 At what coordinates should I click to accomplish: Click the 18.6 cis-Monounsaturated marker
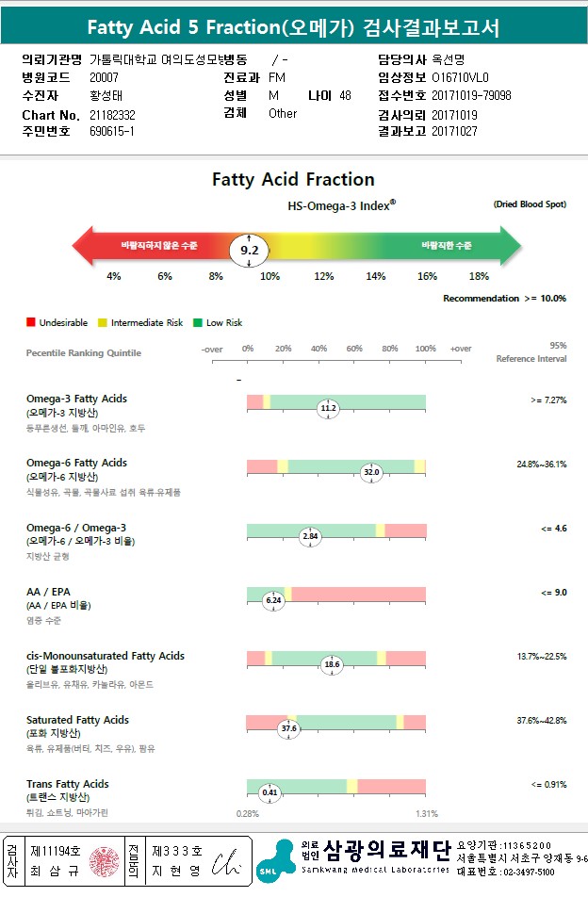pyautogui.click(x=332, y=664)
